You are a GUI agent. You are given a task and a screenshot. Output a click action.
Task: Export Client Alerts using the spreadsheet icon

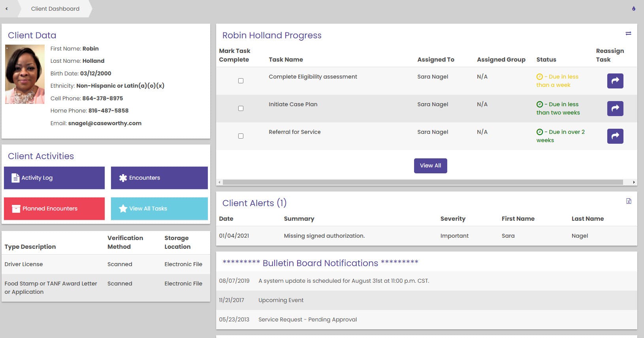[629, 201]
